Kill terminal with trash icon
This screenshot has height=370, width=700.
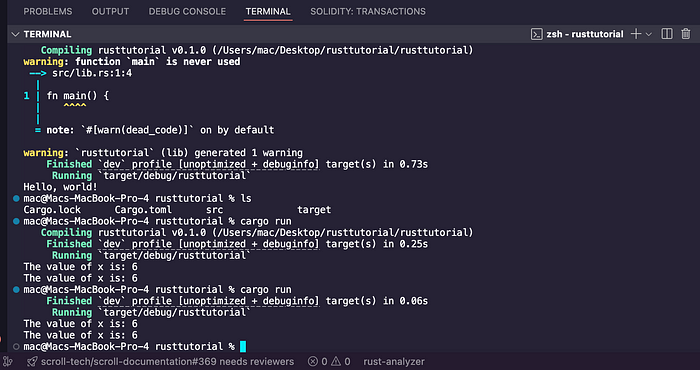(x=686, y=34)
